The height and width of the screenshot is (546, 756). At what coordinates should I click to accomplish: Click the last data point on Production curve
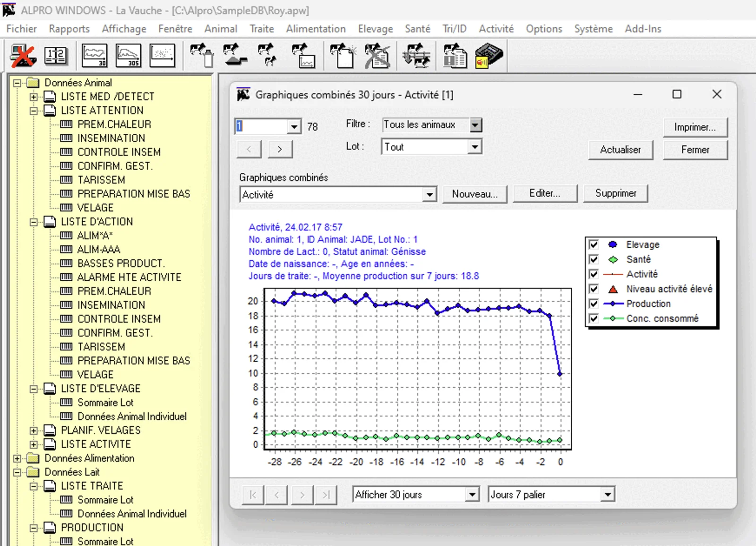(560, 374)
